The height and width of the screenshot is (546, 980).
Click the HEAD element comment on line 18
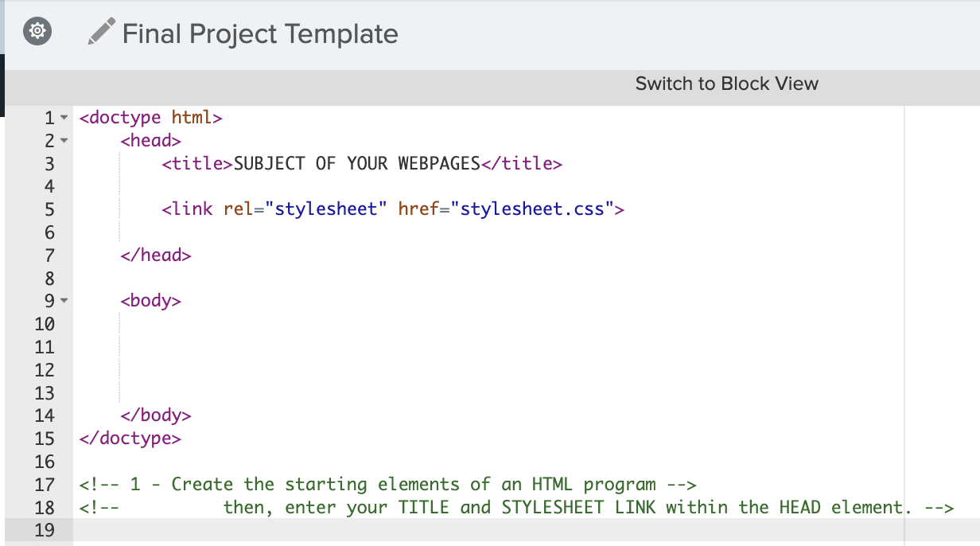(x=516, y=508)
